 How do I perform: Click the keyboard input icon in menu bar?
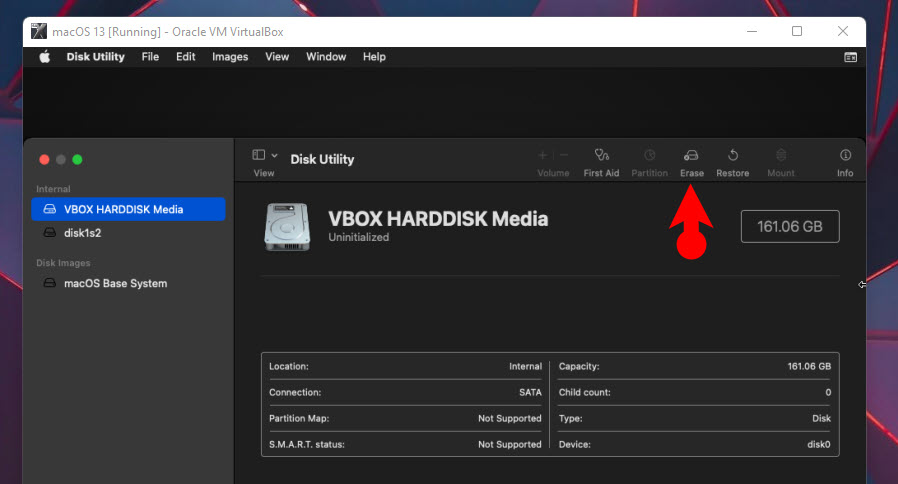coord(850,57)
